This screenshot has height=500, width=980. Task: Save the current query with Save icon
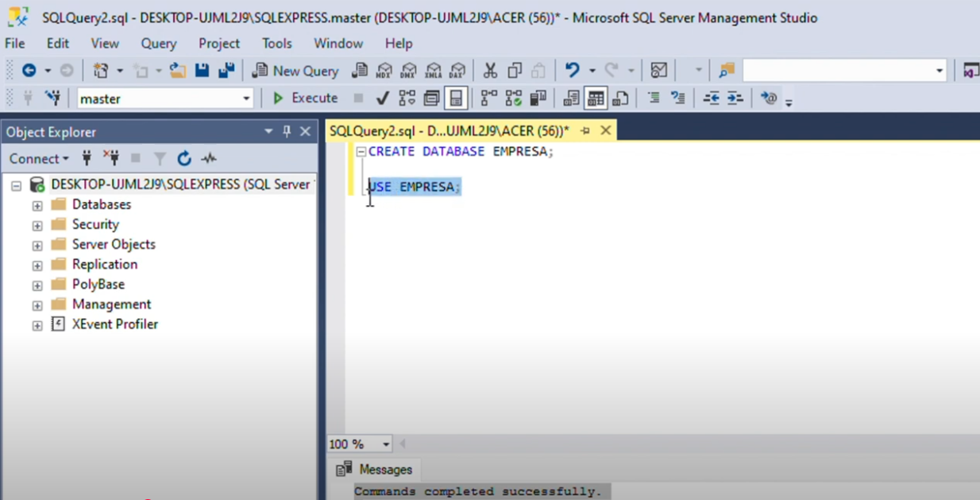pos(202,71)
